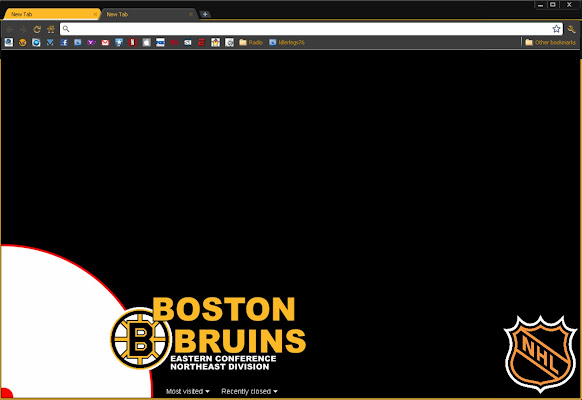The image size is (582, 400).
Task: Open the Twitter bookmark next to Facebook
Action: (x=78, y=42)
